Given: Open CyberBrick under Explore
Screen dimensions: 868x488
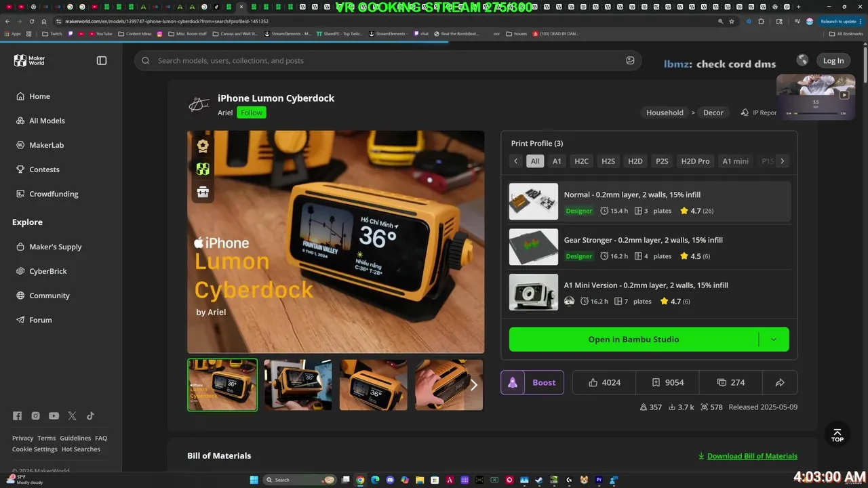Looking at the screenshot, I should pos(47,271).
